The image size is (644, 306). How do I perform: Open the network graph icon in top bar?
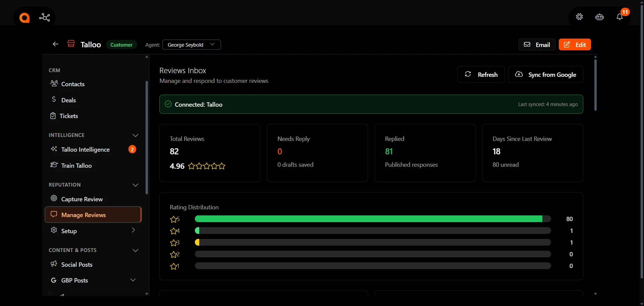click(x=44, y=17)
